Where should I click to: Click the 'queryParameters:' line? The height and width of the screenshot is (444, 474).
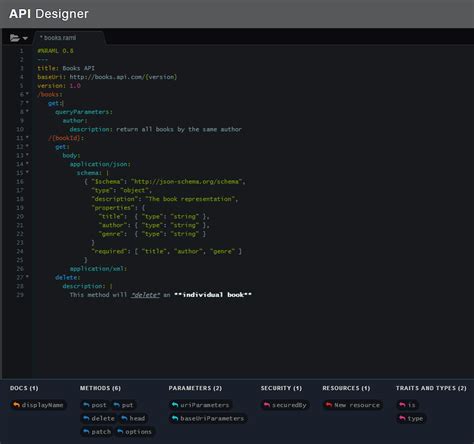click(x=84, y=112)
